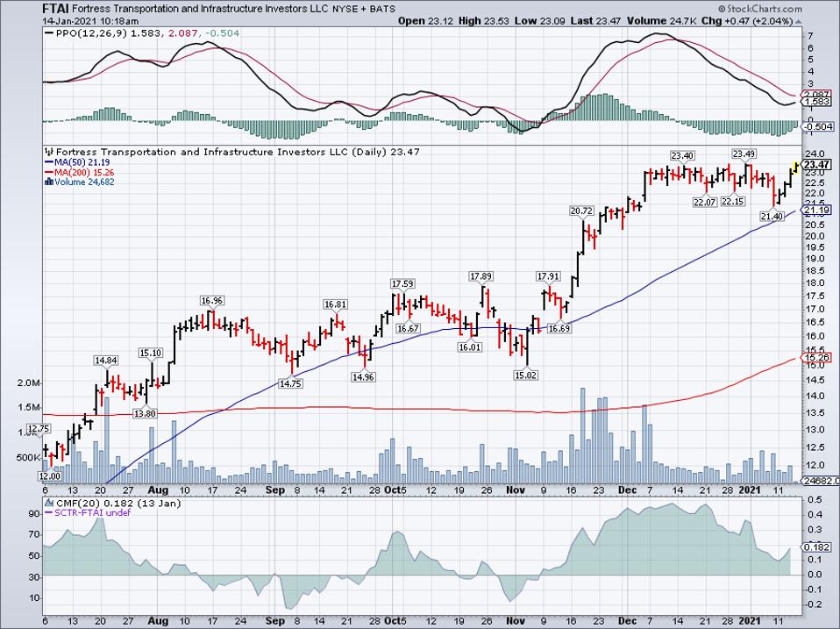Click the 20.72 high price label
The height and width of the screenshot is (629, 840).
pos(581,211)
